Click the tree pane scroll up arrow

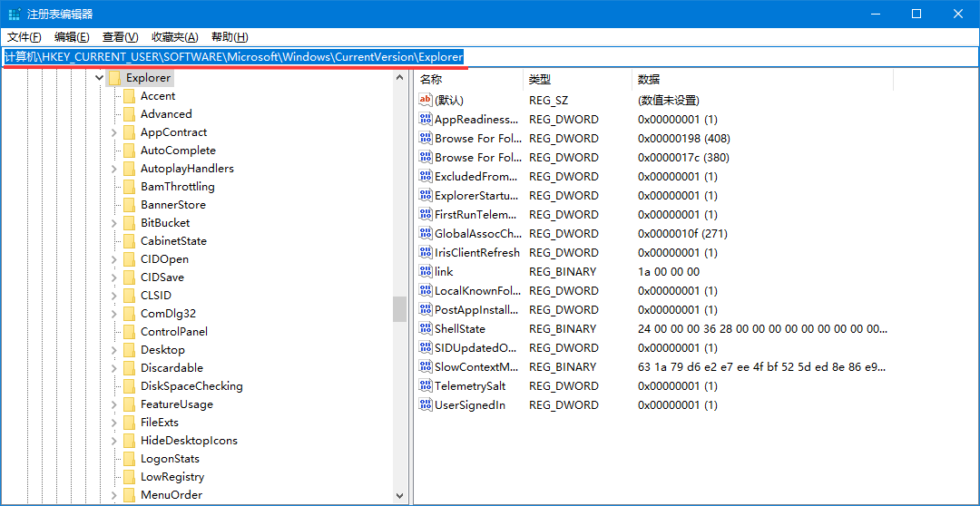coord(400,77)
